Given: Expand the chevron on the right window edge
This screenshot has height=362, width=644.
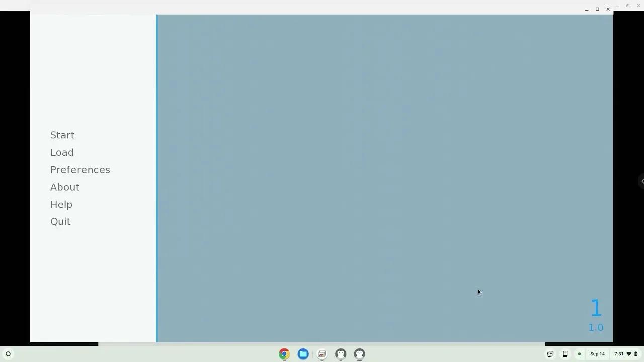Looking at the screenshot, I should 642,181.
